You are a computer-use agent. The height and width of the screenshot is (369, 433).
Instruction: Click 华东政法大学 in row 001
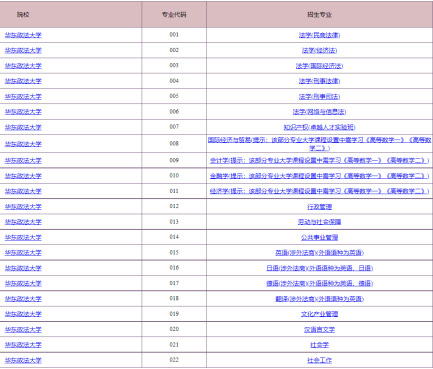coord(23,35)
